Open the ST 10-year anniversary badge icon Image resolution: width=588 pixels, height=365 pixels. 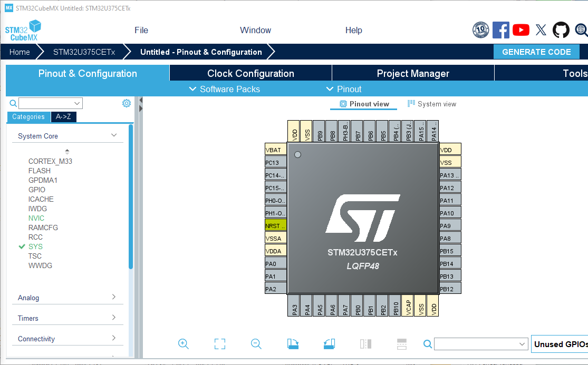click(x=481, y=30)
